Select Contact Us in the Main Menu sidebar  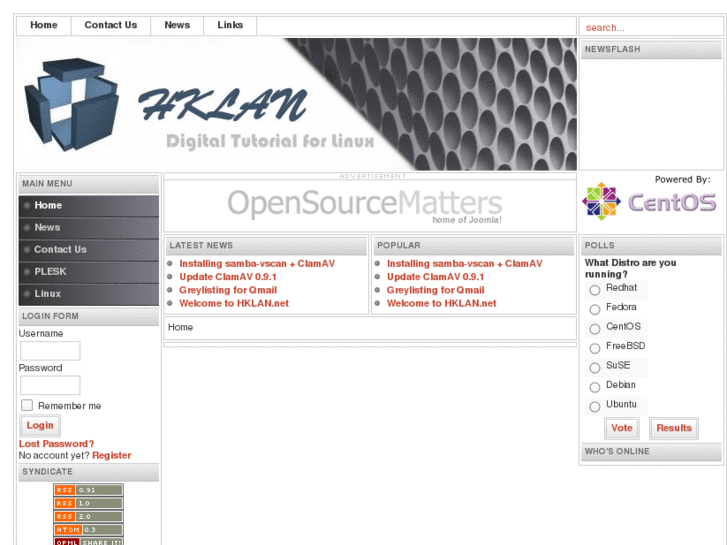(89, 250)
